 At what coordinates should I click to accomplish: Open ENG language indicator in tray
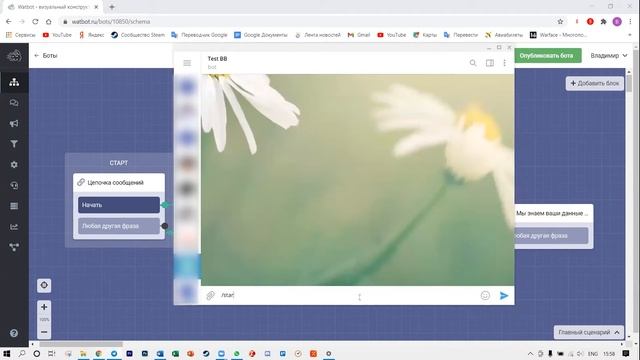click(x=593, y=354)
